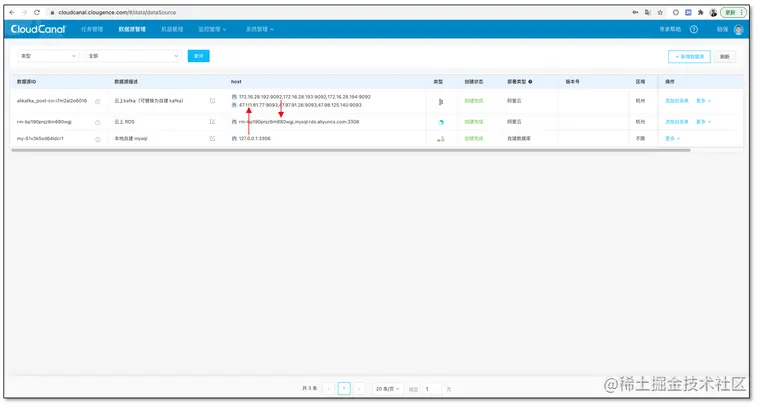Click the translate page icon in address bar
760x407 pixels.
point(648,13)
